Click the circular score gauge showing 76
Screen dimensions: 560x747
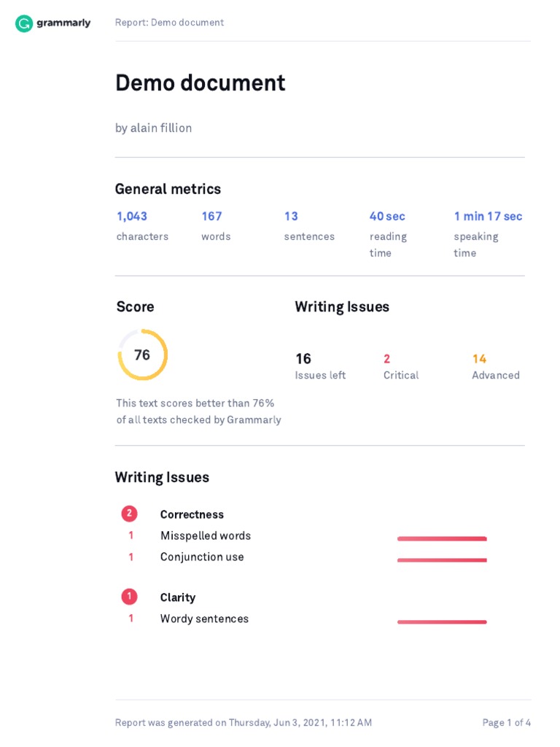point(142,355)
